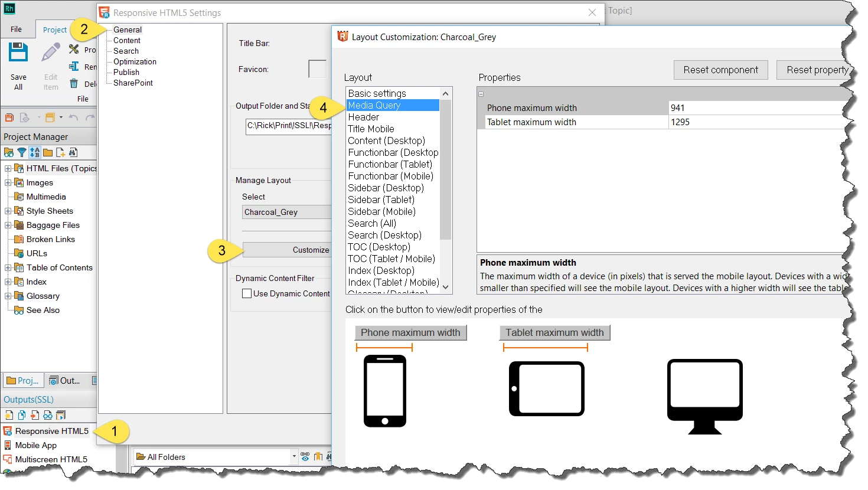Screen dimensions: 868x490
Task: Click the export arrow icon in Outputs toolbar
Action: tap(35, 415)
